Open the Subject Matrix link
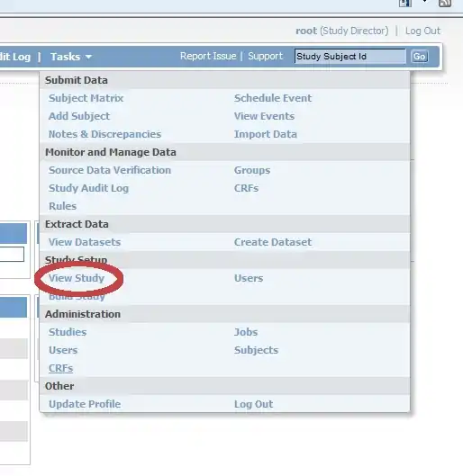Image resolution: width=463 pixels, height=476 pixels. click(86, 98)
